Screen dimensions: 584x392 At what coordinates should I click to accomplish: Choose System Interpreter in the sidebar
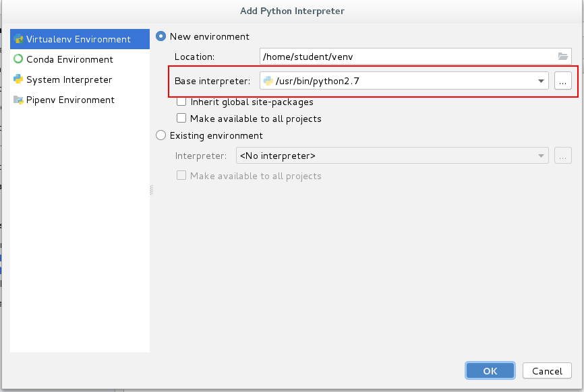coord(69,79)
